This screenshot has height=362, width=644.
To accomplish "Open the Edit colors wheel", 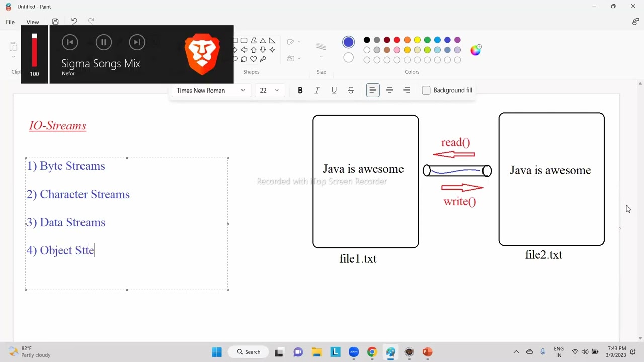I will click(475, 50).
